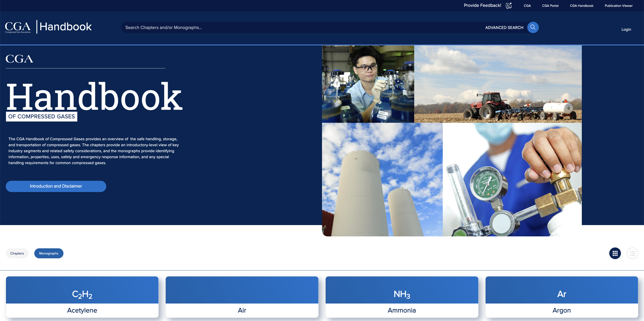Open Advanced Search options

point(504,27)
